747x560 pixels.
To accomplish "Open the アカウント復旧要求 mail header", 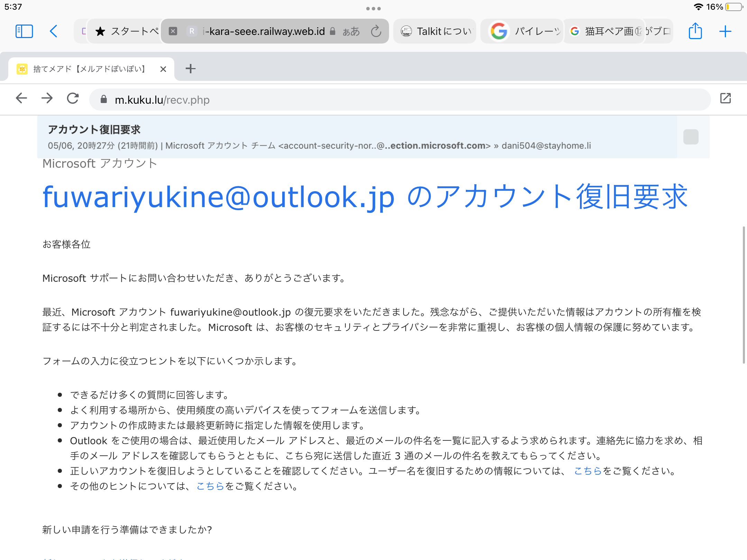I will (357, 137).
